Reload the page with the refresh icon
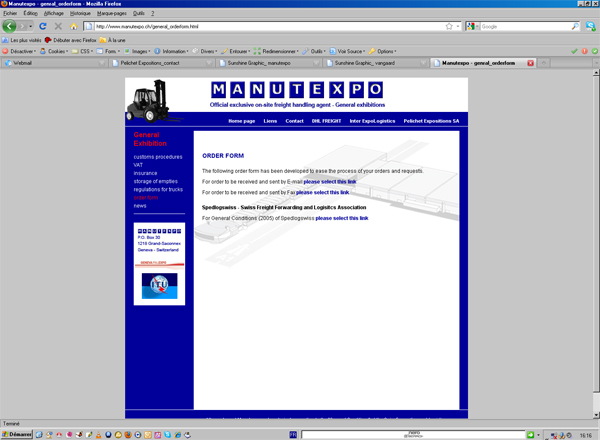 coord(43,26)
